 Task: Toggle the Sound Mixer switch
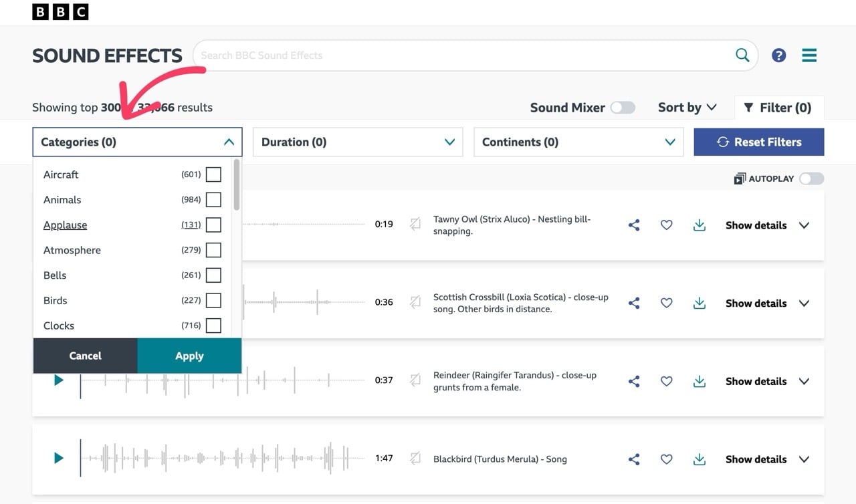tap(623, 108)
